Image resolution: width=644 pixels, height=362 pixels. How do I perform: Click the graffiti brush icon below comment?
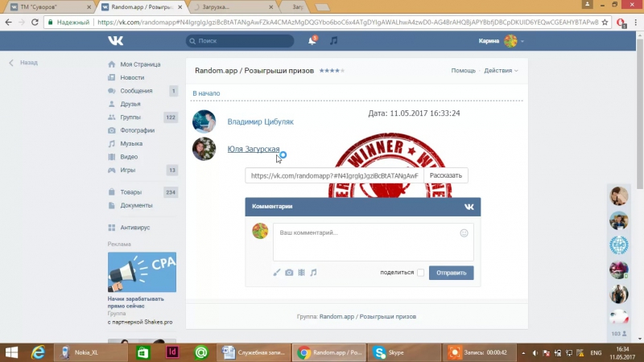[277, 273]
